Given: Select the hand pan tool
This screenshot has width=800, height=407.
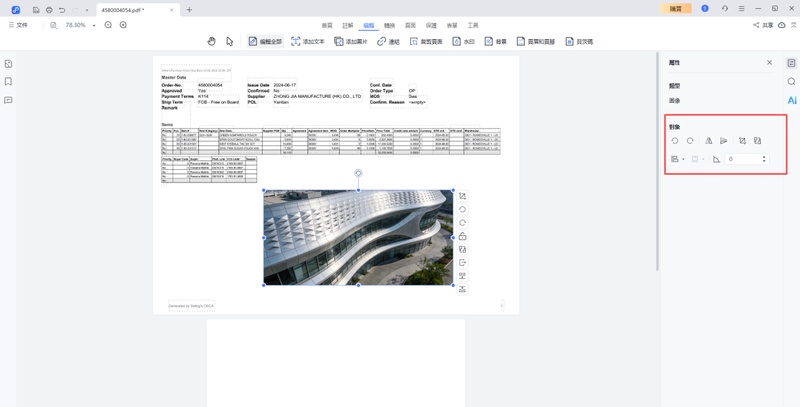Looking at the screenshot, I should 211,41.
